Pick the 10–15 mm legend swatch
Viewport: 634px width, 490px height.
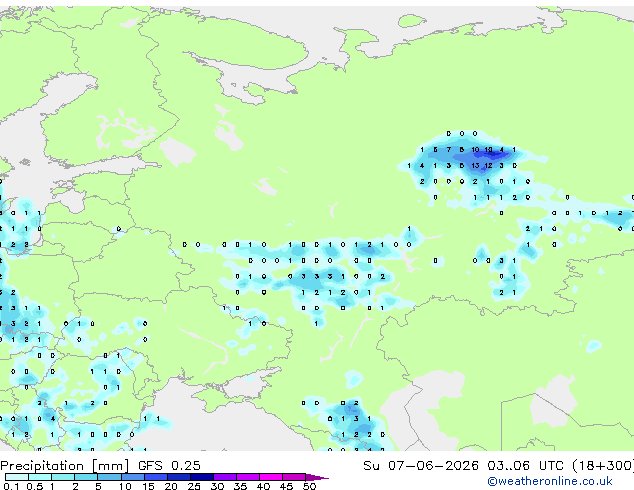(x=133, y=477)
